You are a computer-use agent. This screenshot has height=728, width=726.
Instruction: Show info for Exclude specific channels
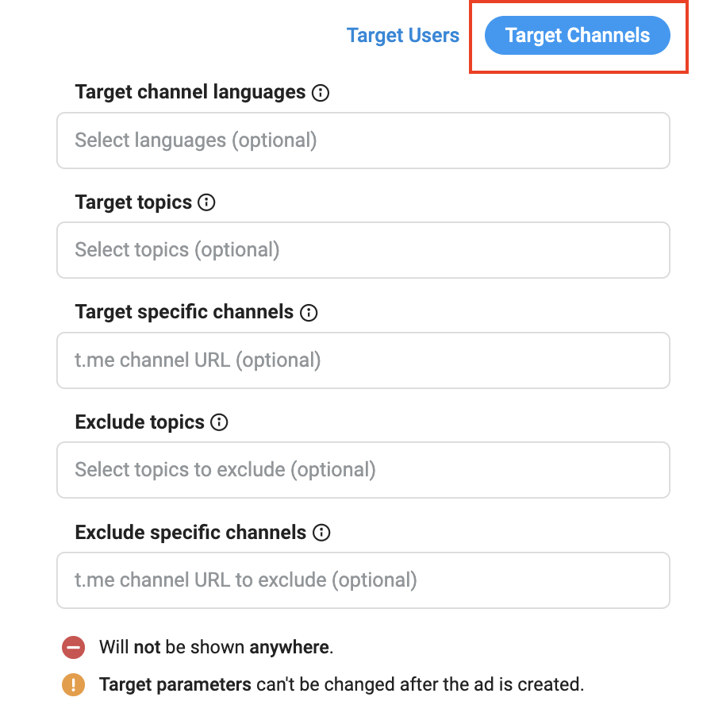click(321, 533)
